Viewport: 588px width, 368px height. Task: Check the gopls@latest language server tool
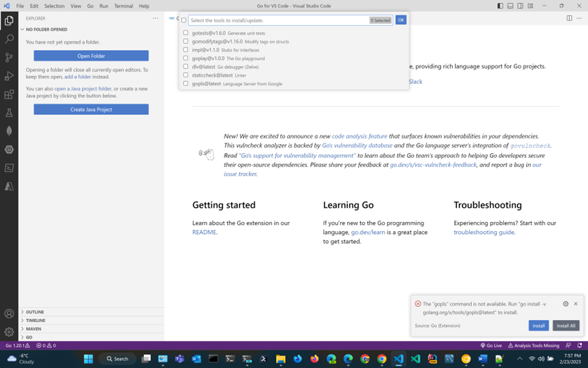click(x=185, y=83)
